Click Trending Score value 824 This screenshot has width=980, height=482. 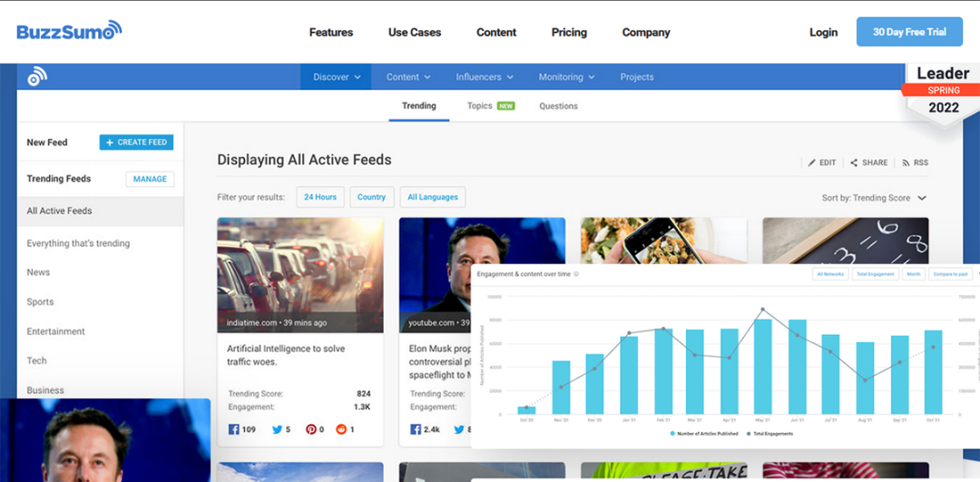pyautogui.click(x=363, y=394)
